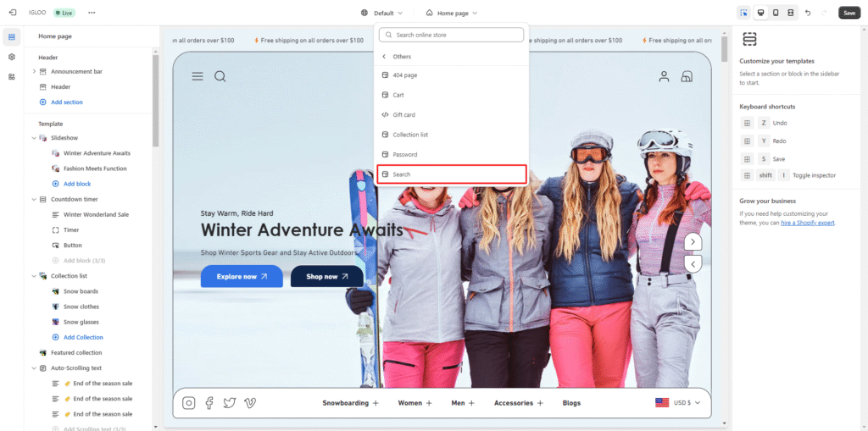Select the desktop preview mode
Image resolution: width=868 pixels, height=431 pixels.
point(760,13)
